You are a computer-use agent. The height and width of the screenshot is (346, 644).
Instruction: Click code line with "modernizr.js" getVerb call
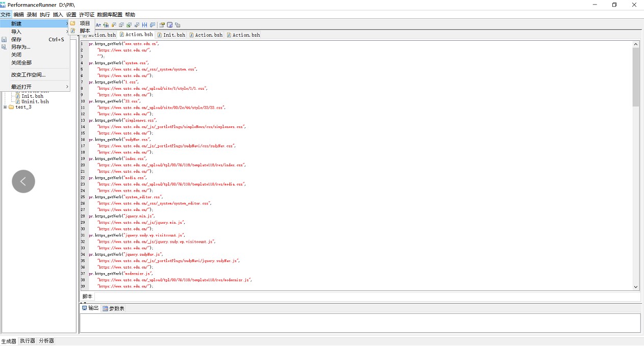(x=121, y=273)
